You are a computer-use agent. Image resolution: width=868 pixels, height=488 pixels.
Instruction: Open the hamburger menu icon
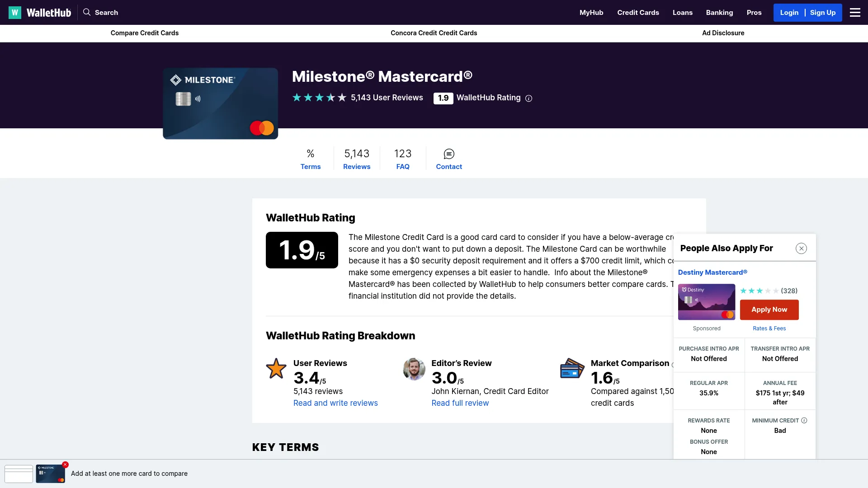pos(855,13)
